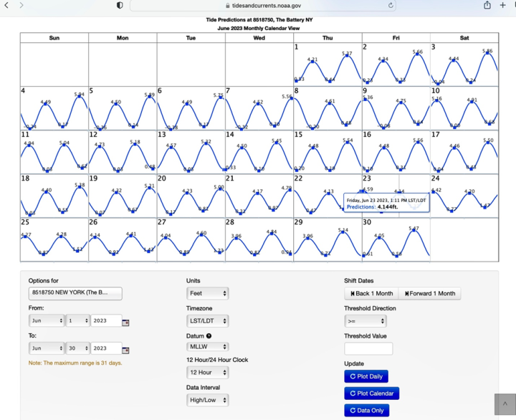Open the 12 Hour clock format dropdown
Image resolution: width=516 pixels, height=420 pixels.
point(207,373)
